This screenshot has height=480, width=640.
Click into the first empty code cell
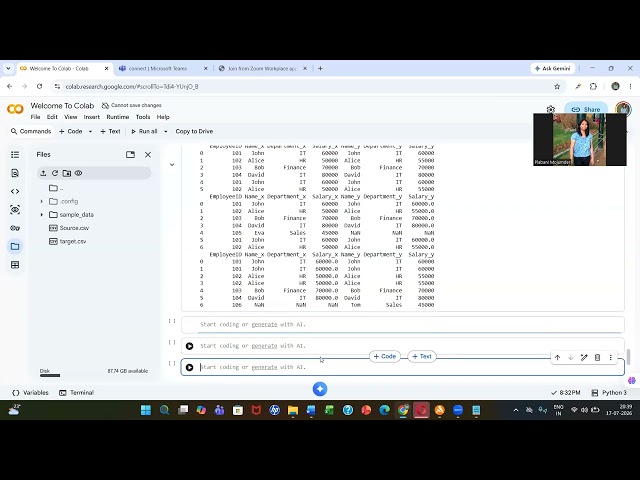click(403, 324)
